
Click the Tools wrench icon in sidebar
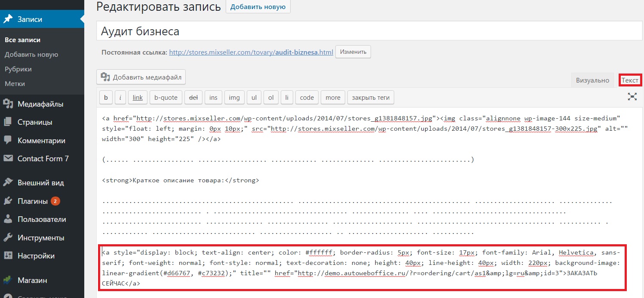[8, 238]
